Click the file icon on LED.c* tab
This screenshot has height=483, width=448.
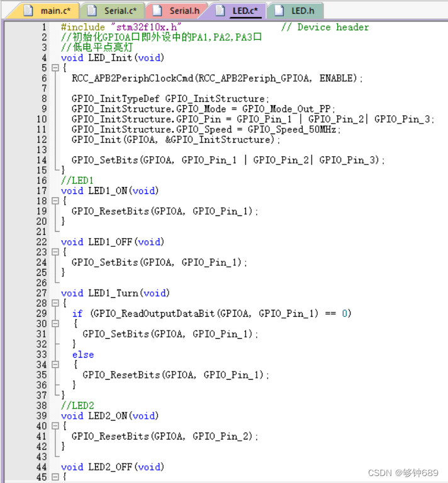[220, 11]
